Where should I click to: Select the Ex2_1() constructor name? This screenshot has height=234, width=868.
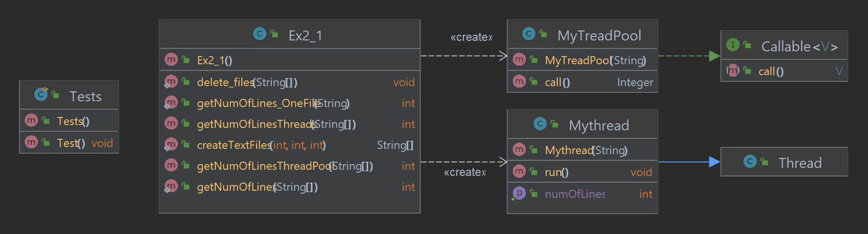click(215, 60)
